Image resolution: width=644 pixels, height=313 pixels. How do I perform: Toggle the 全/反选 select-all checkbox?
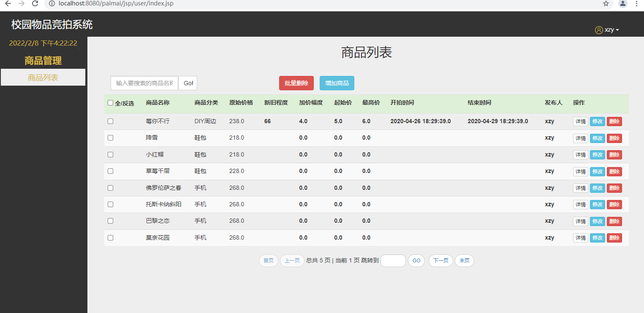tap(111, 103)
